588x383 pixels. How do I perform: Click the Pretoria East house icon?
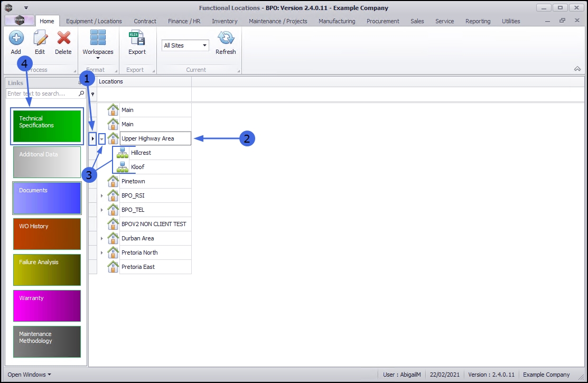113,267
